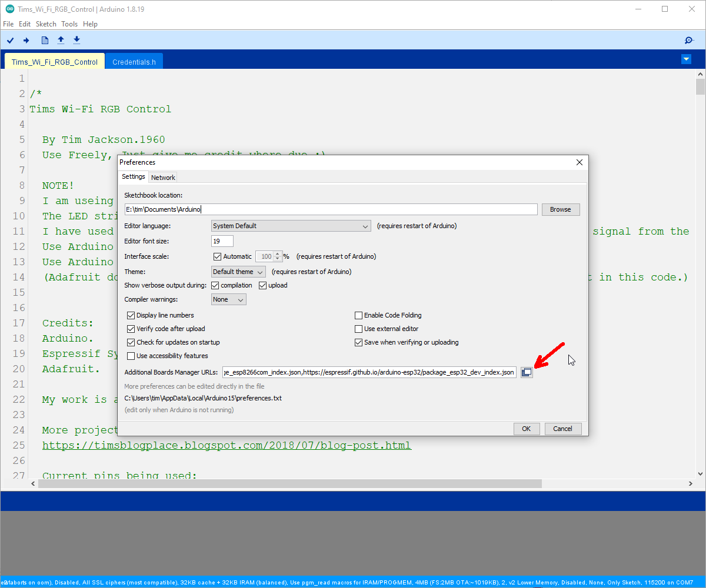Open the Help menu
Viewport: 706px width, 588px height.
(x=90, y=24)
